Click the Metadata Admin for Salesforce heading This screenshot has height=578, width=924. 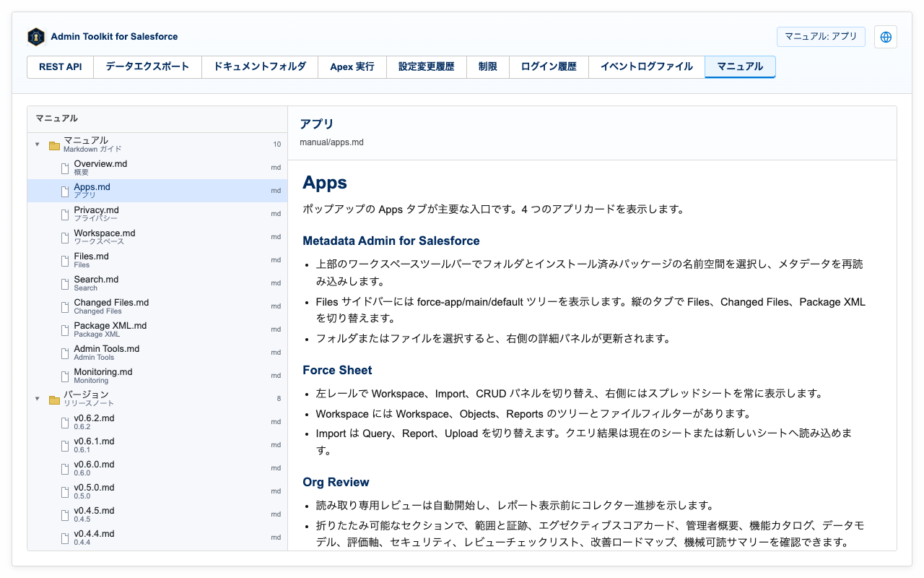(x=391, y=241)
